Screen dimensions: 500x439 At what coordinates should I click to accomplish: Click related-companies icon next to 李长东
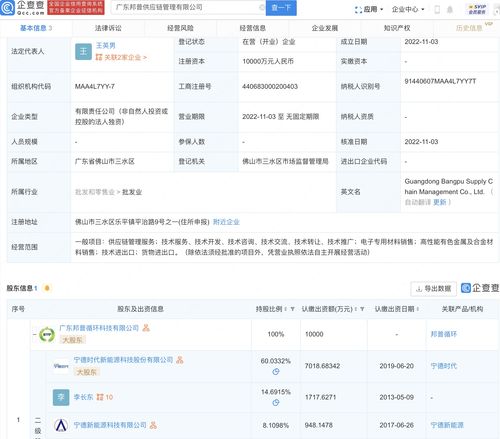click(100, 397)
